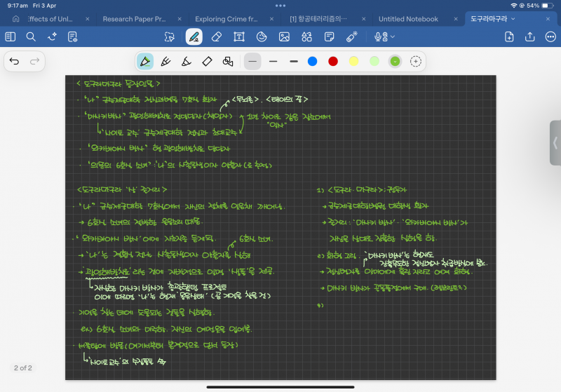Tap the right edge slide-over handle
This screenshot has height=392, width=561.
coord(555,142)
